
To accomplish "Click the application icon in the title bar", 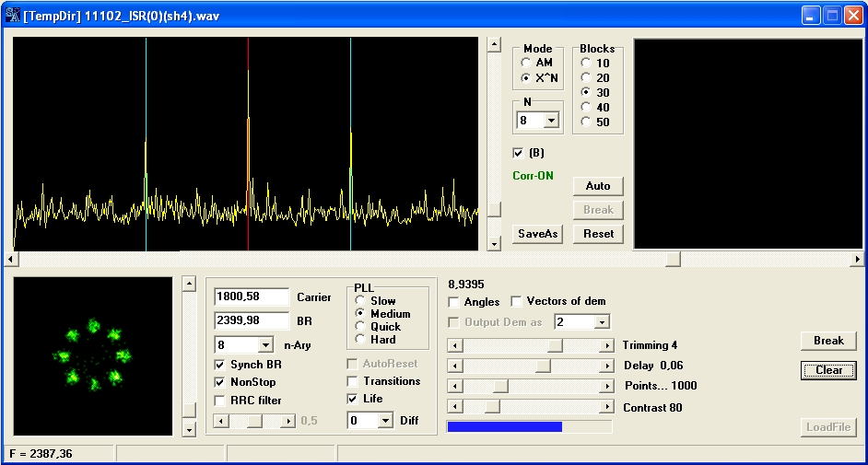I will (13, 16).
